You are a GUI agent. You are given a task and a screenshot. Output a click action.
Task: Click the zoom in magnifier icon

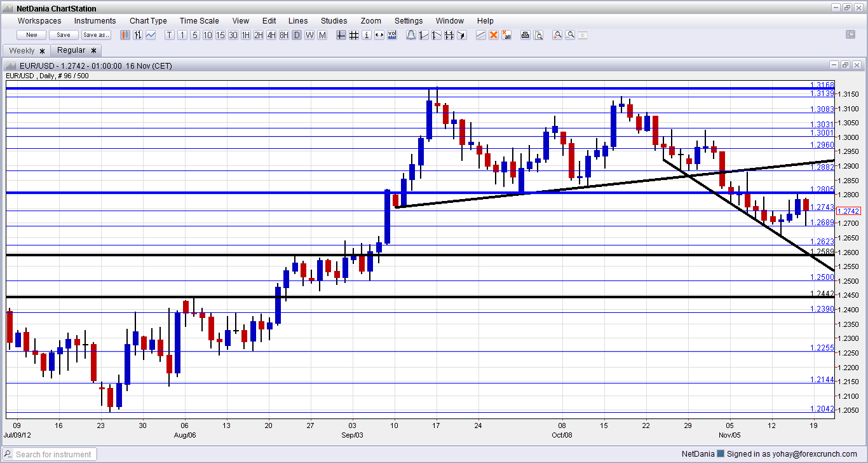(x=557, y=35)
